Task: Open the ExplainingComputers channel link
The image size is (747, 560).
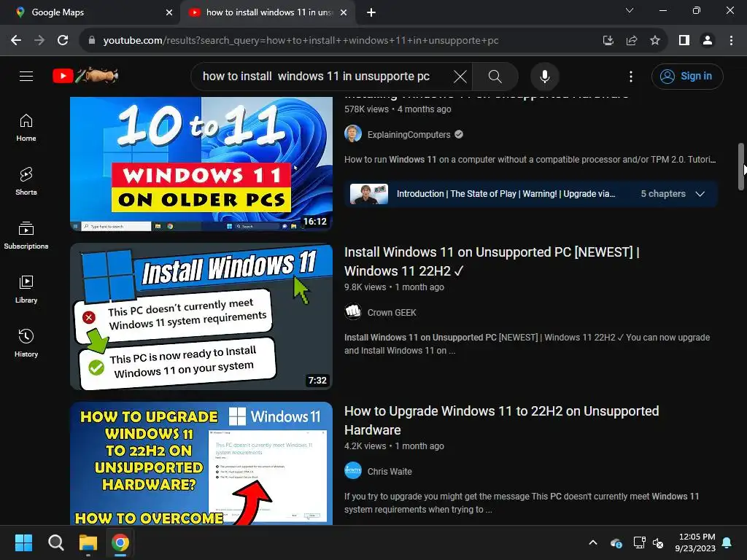Action: pos(409,135)
